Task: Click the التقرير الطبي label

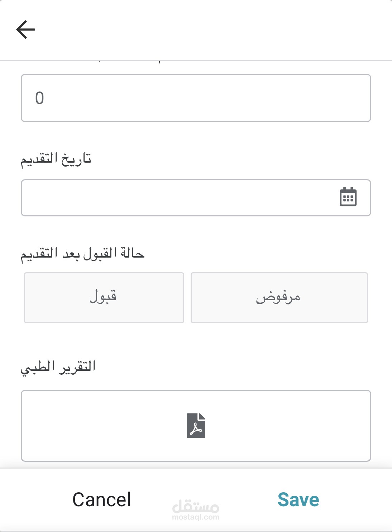Action: click(58, 367)
